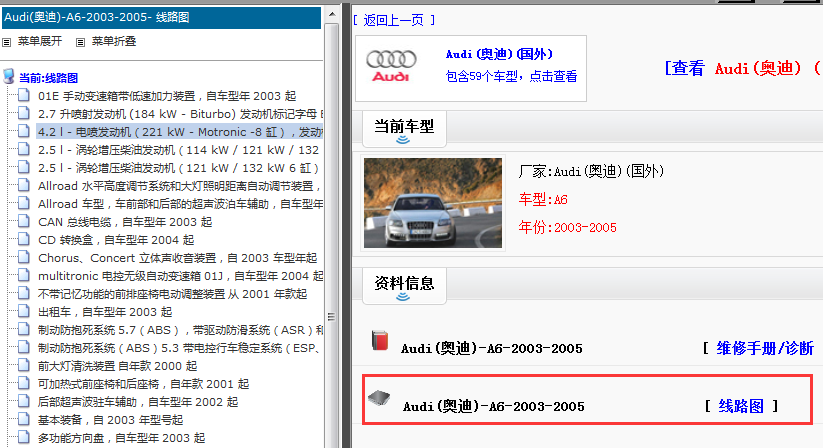Click the red book icon for repair manual
The height and width of the screenshot is (448, 823).
pyautogui.click(x=380, y=340)
